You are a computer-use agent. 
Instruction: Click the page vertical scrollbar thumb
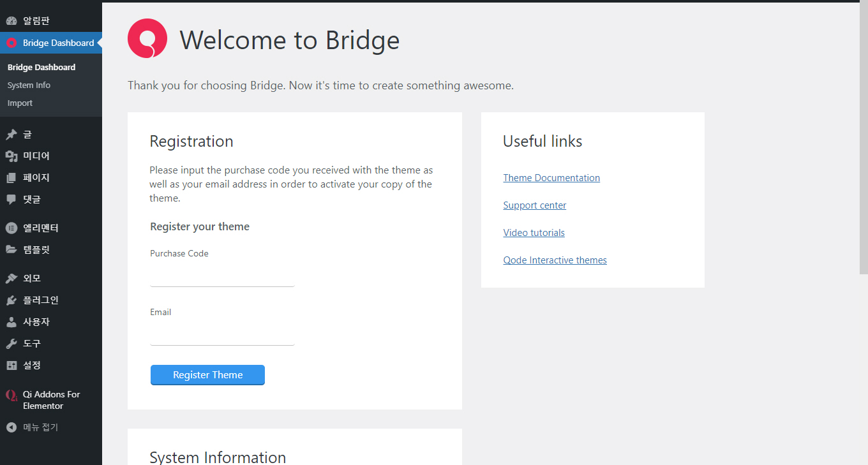pyautogui.click(x=864, y=138)
